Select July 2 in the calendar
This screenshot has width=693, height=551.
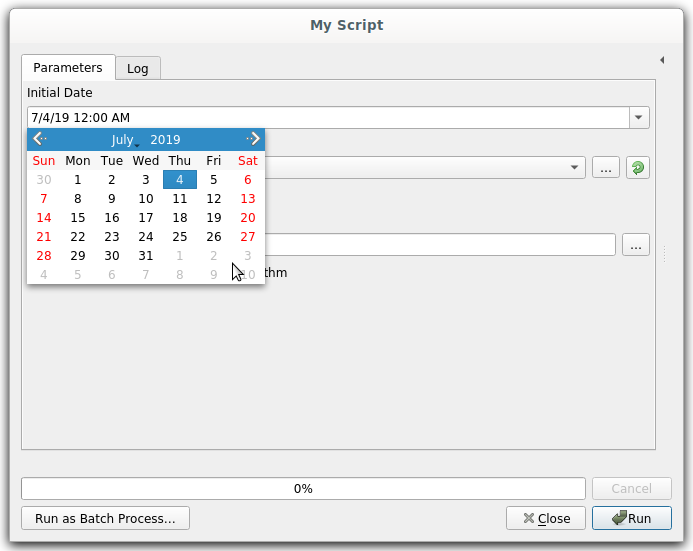coord(112,179)
